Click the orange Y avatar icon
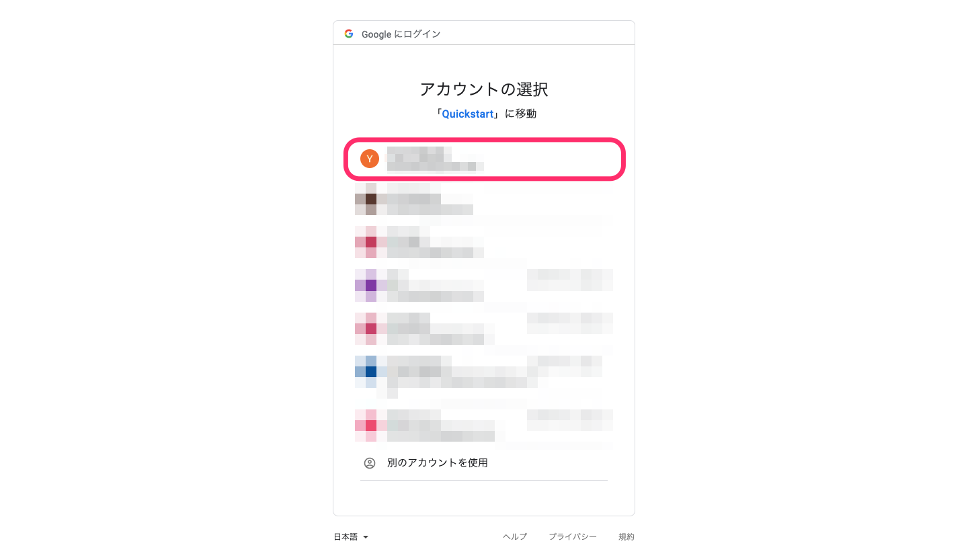This screenshot has height=560, width=968. pyautogui.click(x=370, y=159)
